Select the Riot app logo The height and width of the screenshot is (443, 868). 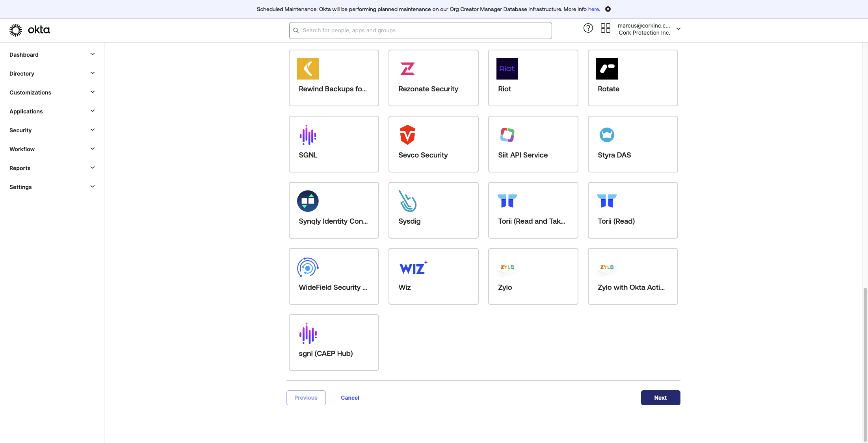[507, 69]
